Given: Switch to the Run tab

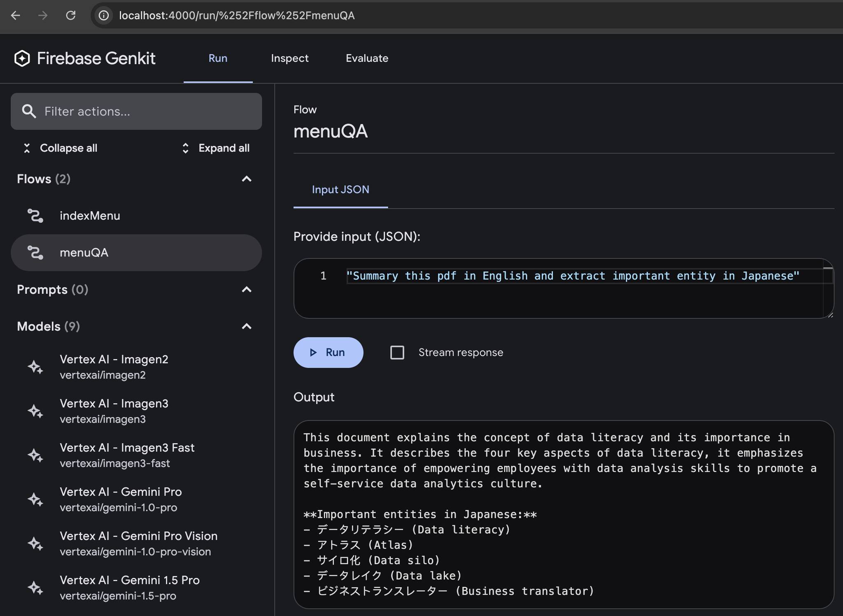Looking at the screenshot, I should point(218,58).
